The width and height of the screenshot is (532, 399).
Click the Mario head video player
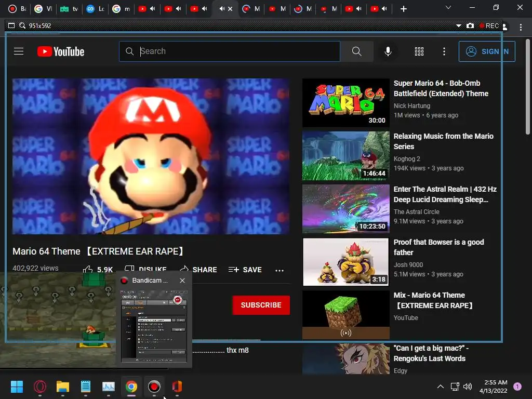click(151, 156)
